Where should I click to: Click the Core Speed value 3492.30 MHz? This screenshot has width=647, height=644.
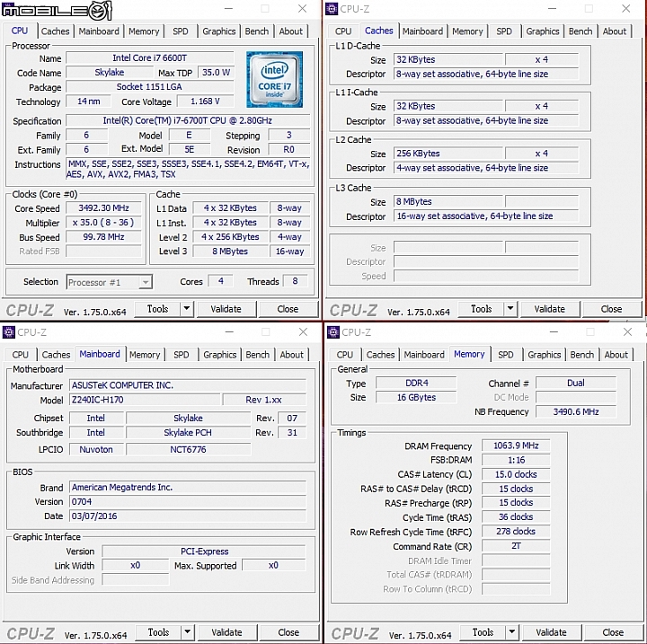tap(103, 207)
